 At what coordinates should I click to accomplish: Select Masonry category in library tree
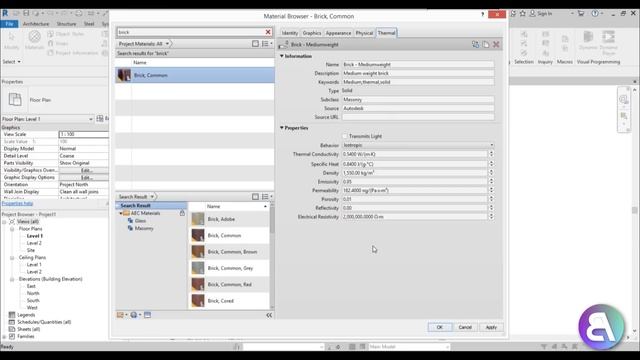click(144, 229)
